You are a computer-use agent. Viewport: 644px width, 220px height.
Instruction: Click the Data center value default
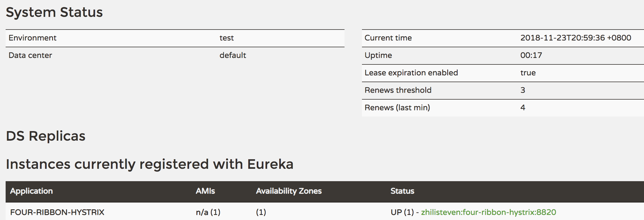233,55
